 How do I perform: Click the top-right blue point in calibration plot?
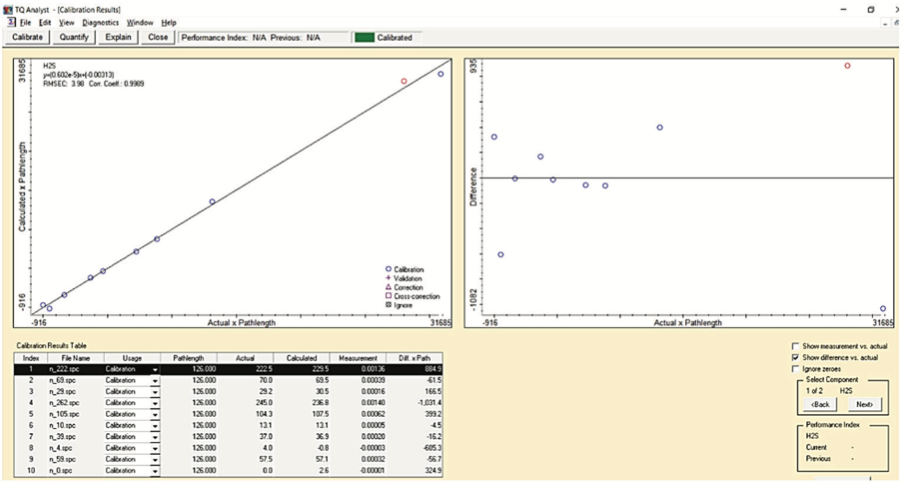click(x=440, y=74)
